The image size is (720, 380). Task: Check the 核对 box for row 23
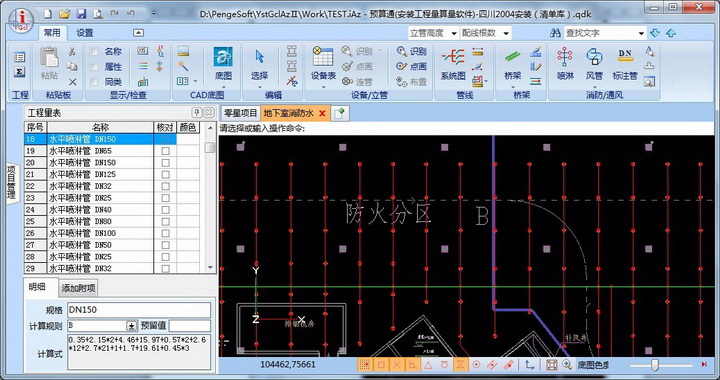[165, 198]
